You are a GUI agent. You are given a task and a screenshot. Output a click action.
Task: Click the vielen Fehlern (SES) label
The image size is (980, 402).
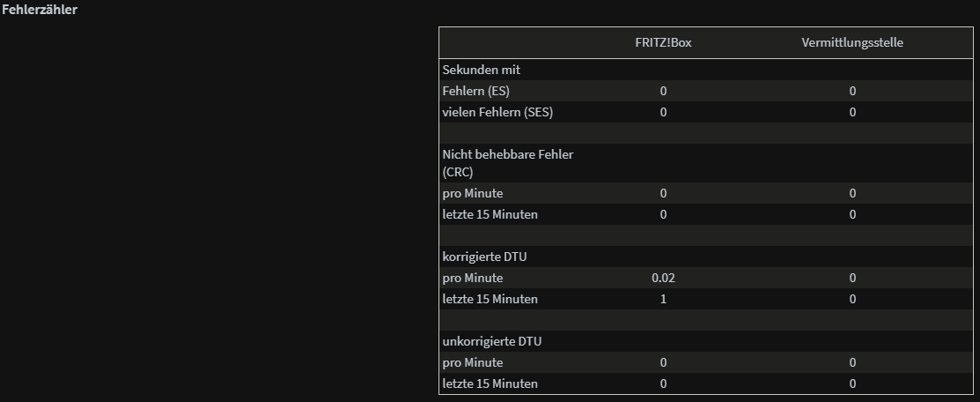tap(497, 112)
